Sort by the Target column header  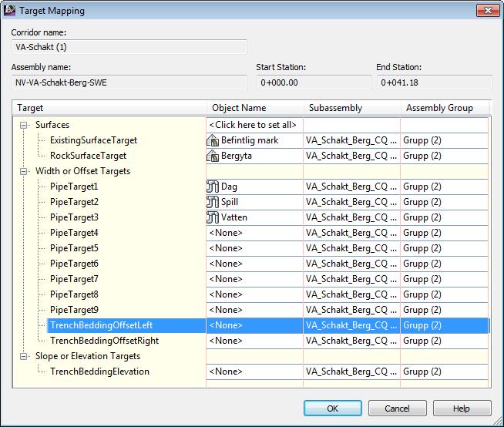(x=109, y=108)
